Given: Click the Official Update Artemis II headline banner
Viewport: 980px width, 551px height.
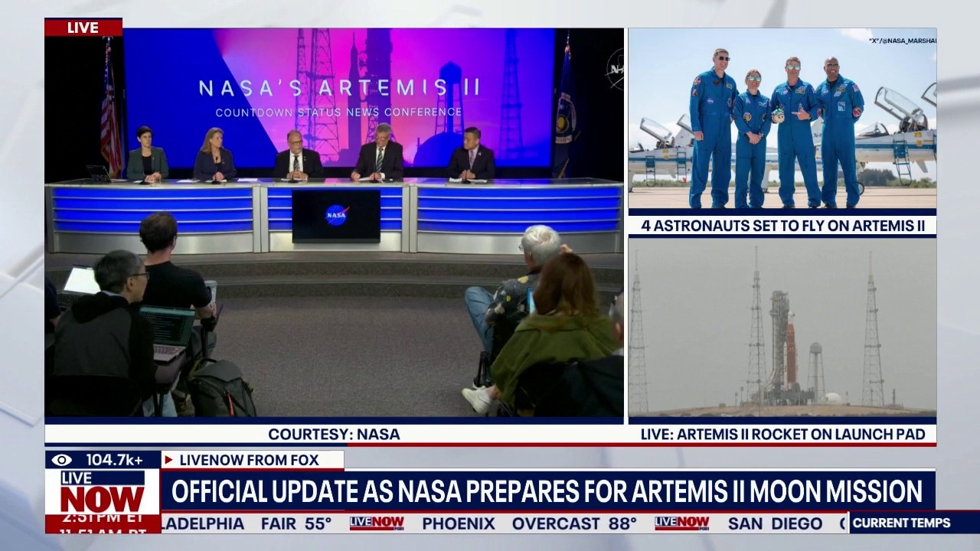Looking at the screenshot, I should point(547,491).
